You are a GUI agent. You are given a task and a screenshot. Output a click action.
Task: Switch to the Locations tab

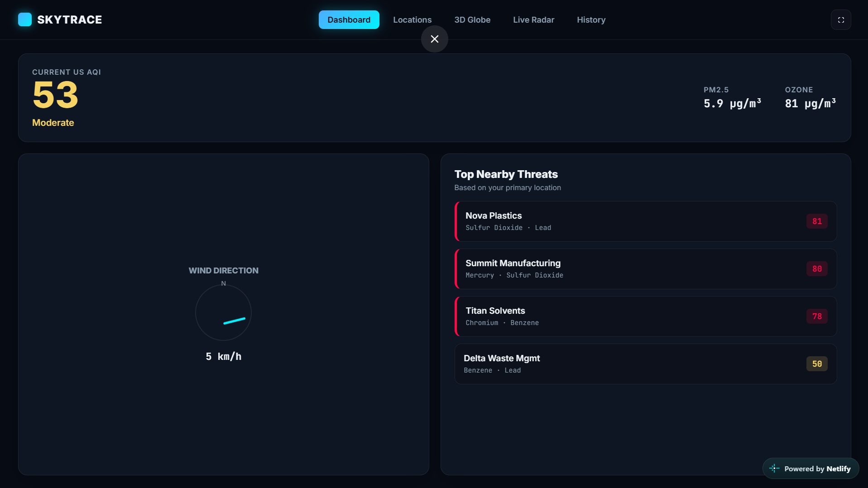(412, 20)
